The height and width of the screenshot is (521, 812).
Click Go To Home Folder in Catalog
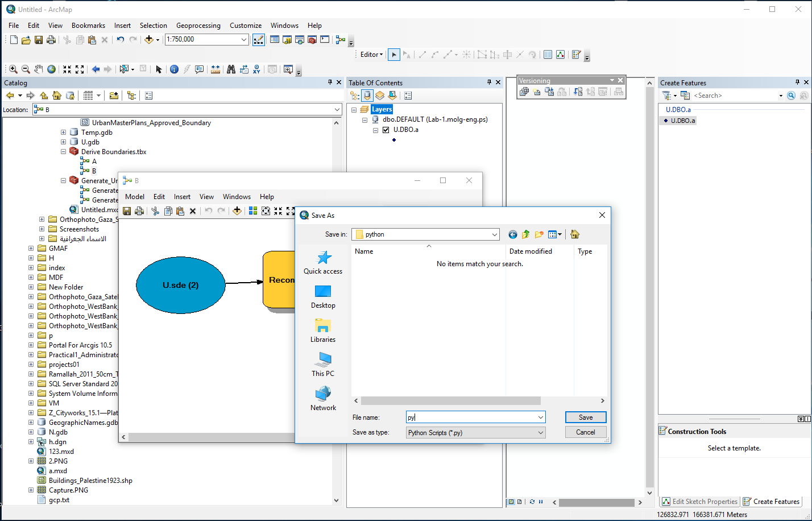[x=57, y=96]
